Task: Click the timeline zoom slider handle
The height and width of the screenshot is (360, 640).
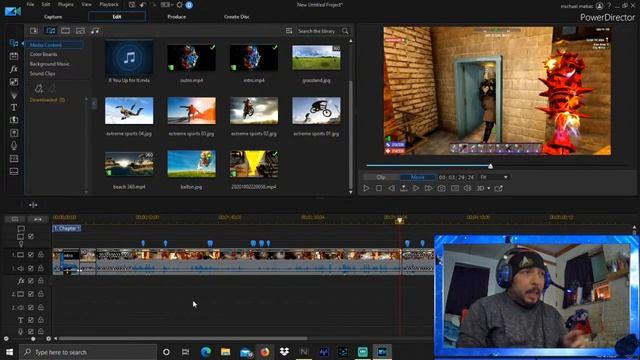Action: [33, 339]
